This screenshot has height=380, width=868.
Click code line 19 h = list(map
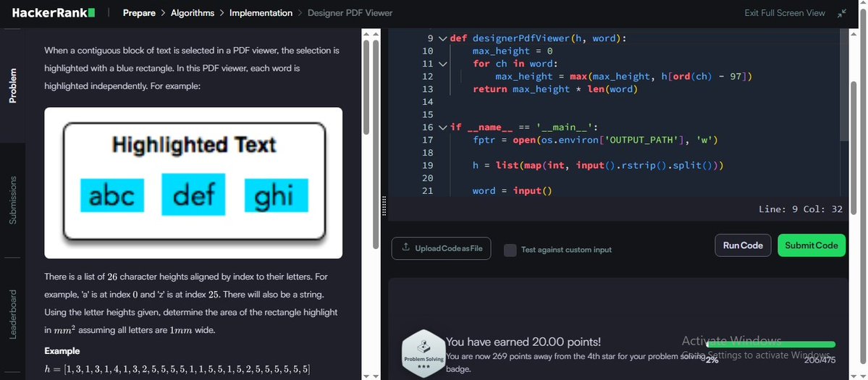tap(598, 165)
